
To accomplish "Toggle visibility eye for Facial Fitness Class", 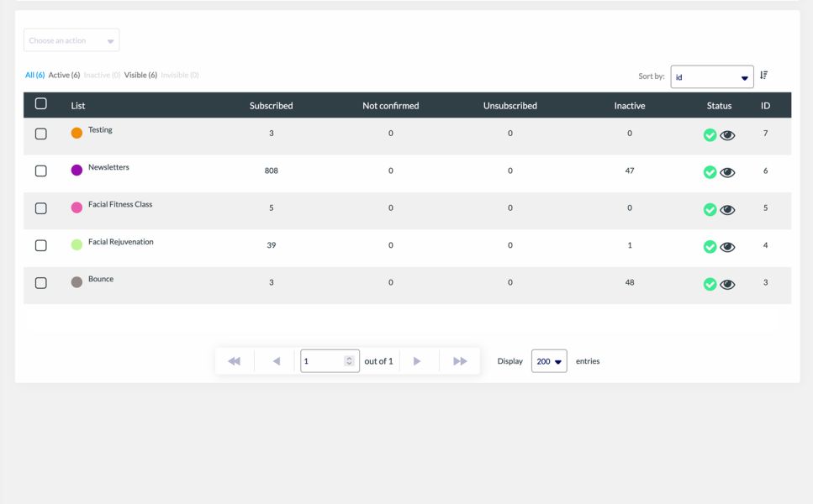I will pos(727,210).
